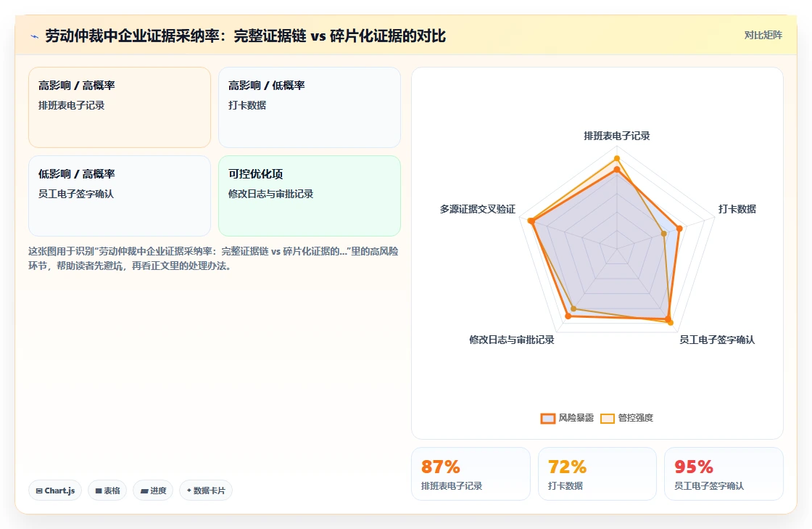The width and height of the screenshot is (812, 529).
Task: Select the 低影响 / 高概率 quadrant card
Action: pyautogui.click(x=120, y=196)
